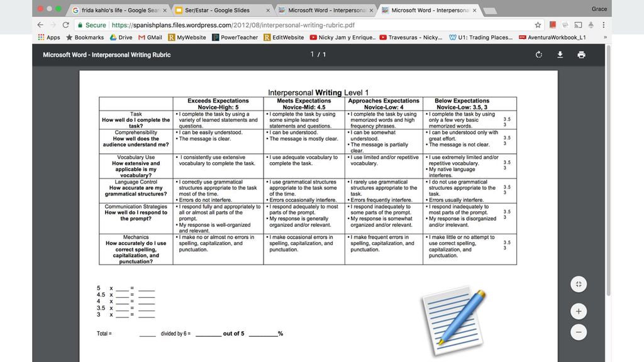Bookmark this page with star
644x362 pixels.
[538, 25]
